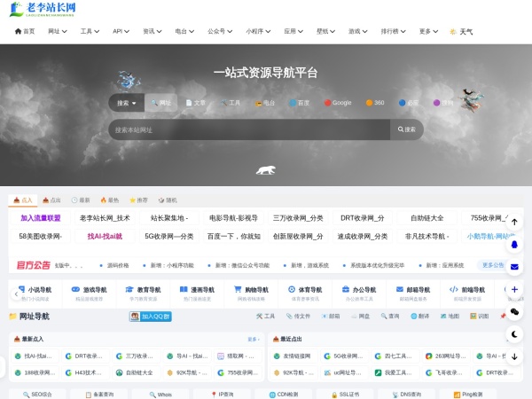Select 工具 search type in banner
This screenshot has width=532, height=399.
(x=231, y=103)
